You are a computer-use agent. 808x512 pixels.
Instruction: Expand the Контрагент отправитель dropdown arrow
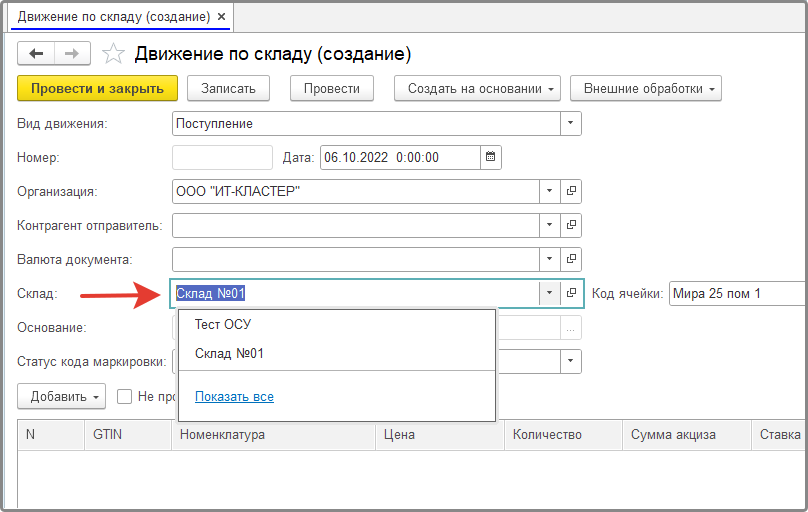click(549, 225)
